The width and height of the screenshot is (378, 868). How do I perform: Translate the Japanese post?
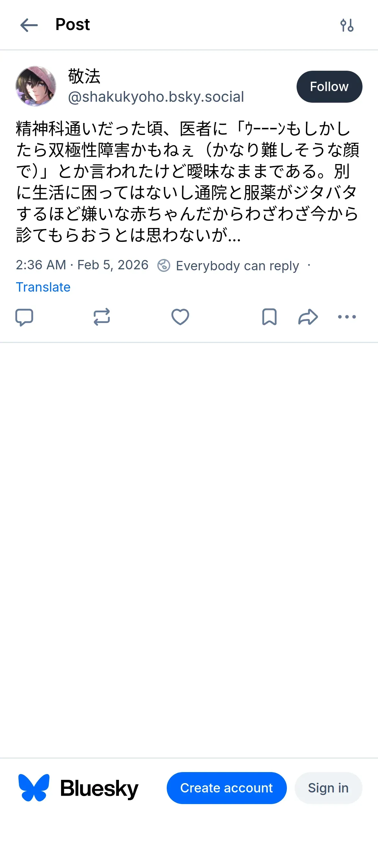43,287
